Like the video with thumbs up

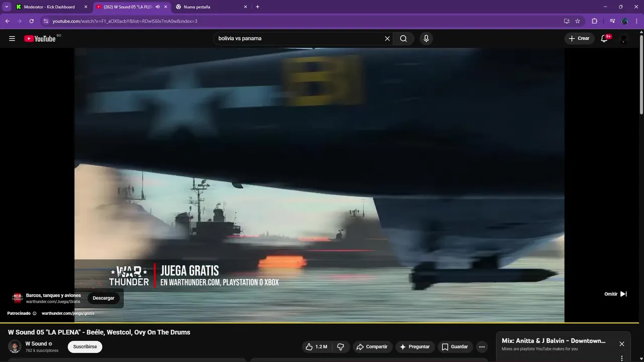click(x=316, y=347)
